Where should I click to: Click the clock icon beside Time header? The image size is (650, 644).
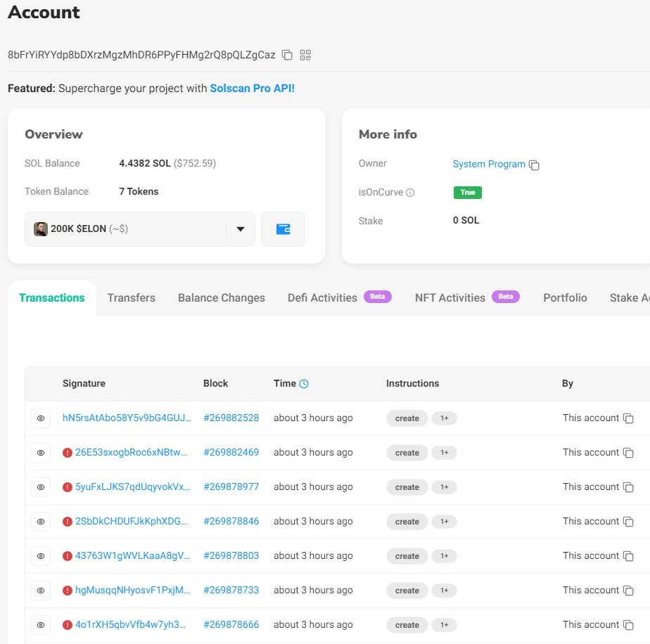coord(304,384)
